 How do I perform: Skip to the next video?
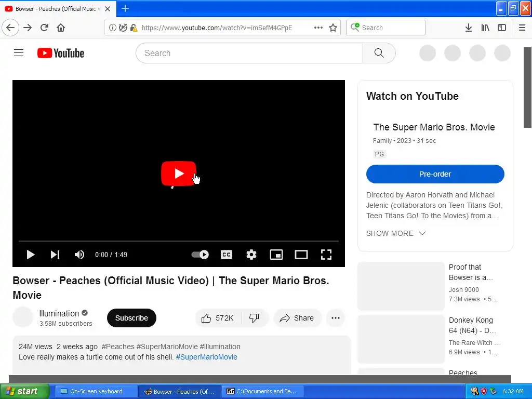click(55, 255)
